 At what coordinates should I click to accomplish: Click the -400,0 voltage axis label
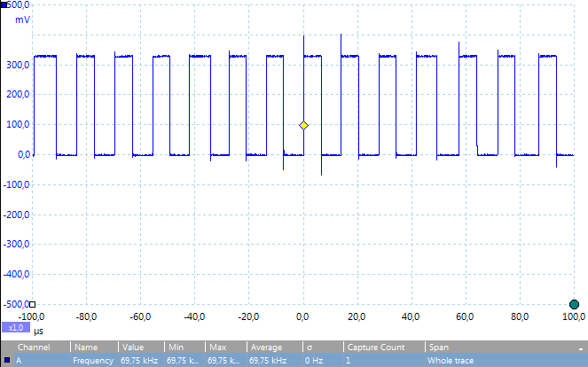coord(16,274)
